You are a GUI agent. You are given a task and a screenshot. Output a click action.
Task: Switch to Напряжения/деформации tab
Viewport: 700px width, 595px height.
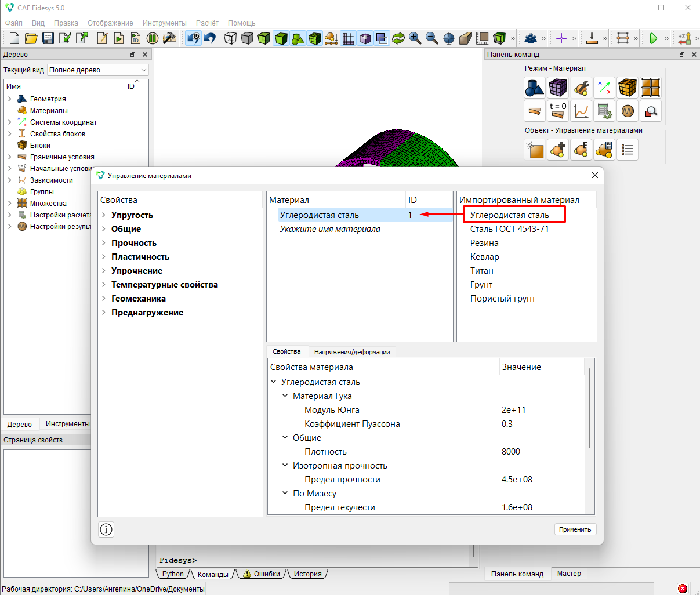coord(351,352)
